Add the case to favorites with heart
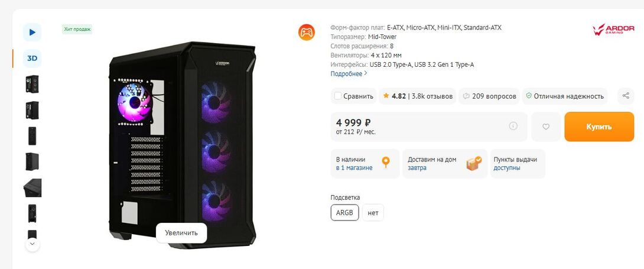This screenshot has width=644, height=269. 546,127
